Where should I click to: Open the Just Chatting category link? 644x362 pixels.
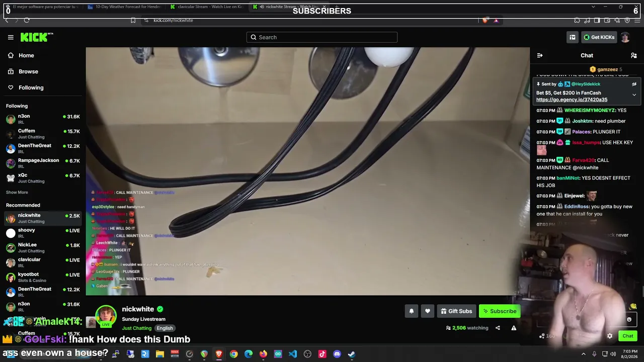(137, 328)
